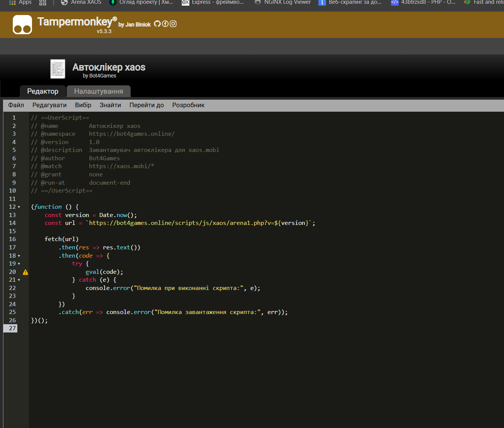Click line number 1 in gutter
This screenshot has width=504, height=428.
click(x=14, y=118)
